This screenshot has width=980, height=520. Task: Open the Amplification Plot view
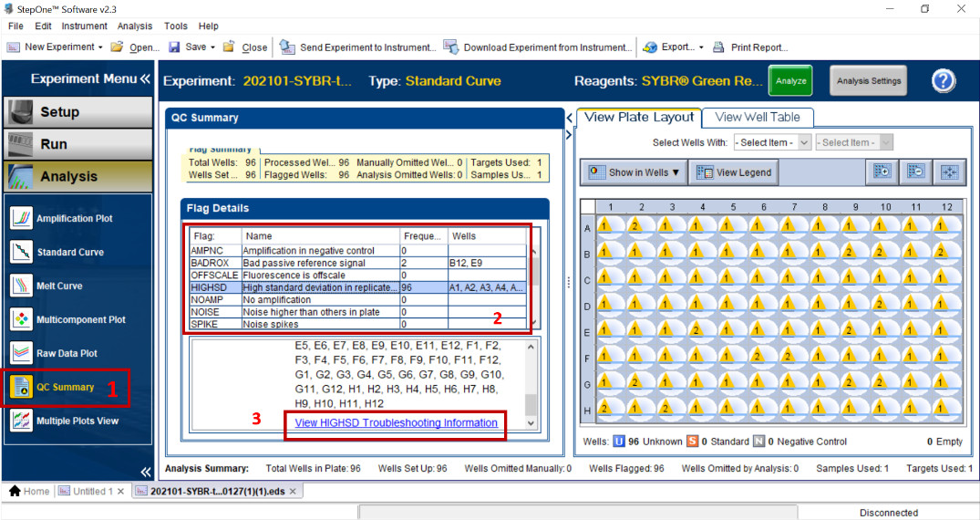point(77,219)
